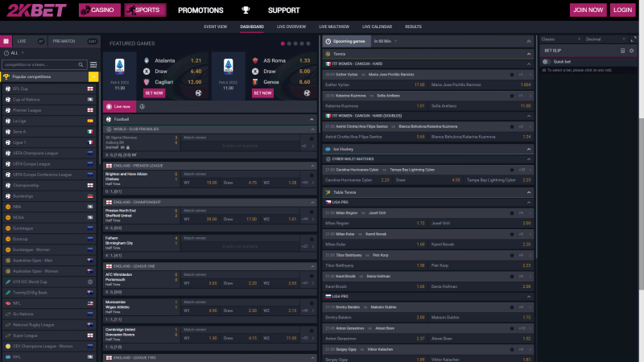Viewport: 644px width, 362px height.
Task: Open the trophy tournaments icon
Action: (x=246, y=10)
